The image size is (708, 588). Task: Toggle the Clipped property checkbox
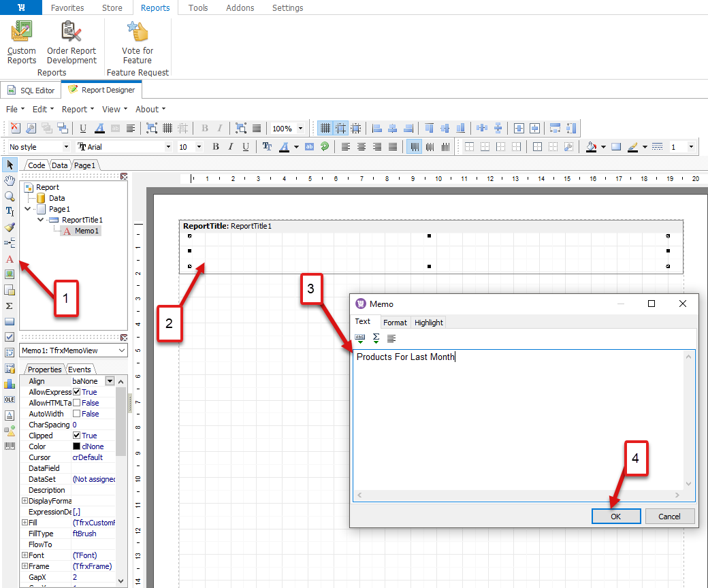(x=77, y=436)
